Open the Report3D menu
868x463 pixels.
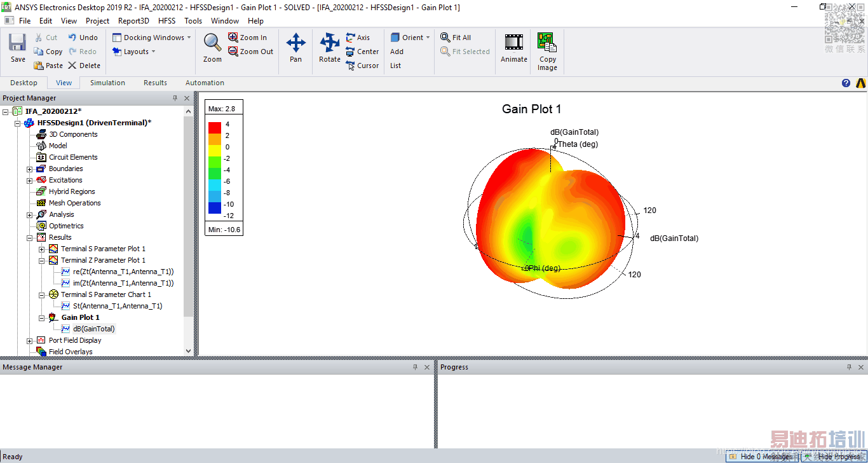point(133,21)
